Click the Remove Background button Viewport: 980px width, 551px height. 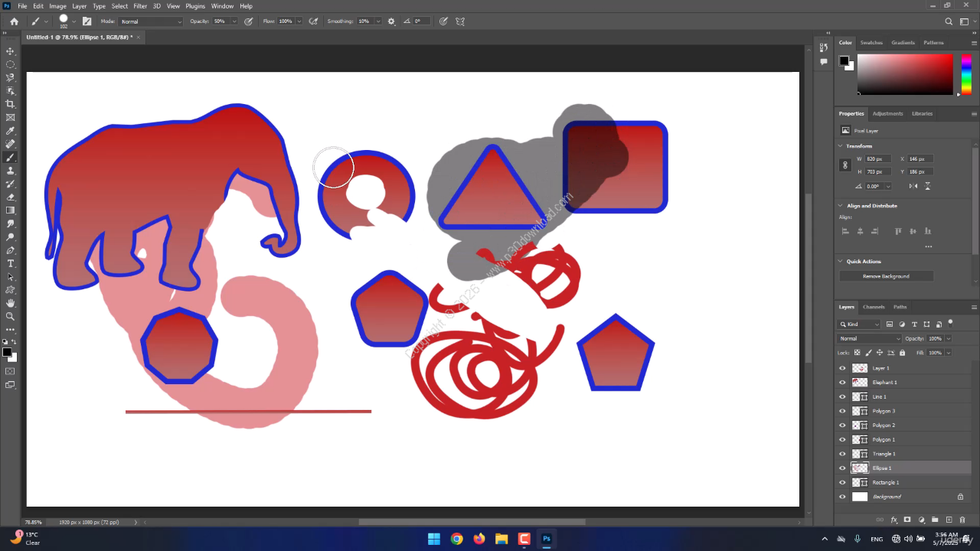coord(886,276)
